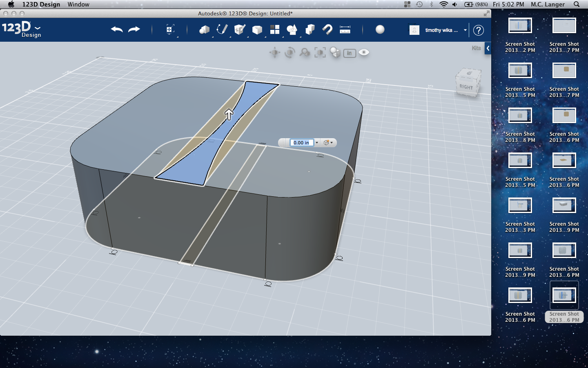Open the 123D Design application logo menu

point(21,29)
